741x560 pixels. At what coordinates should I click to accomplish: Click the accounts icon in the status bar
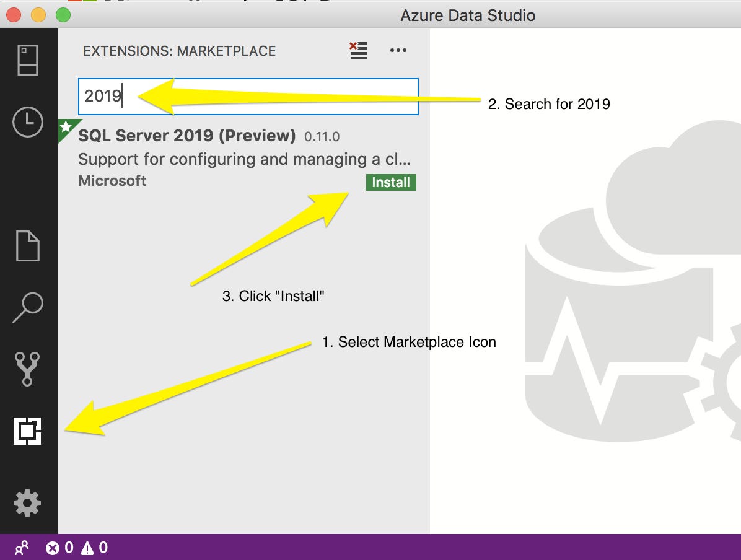(21, 547)
